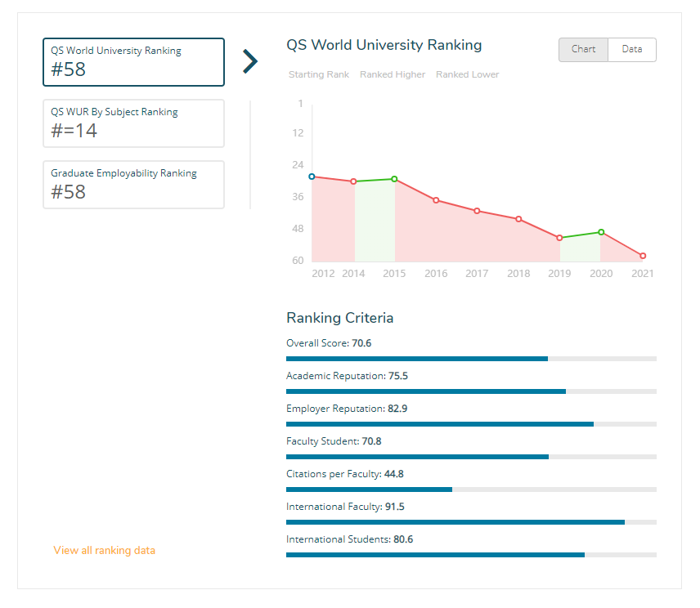Click the y-axis value 12
This screenshot has width=700, height=608.
tap(298, 133)
